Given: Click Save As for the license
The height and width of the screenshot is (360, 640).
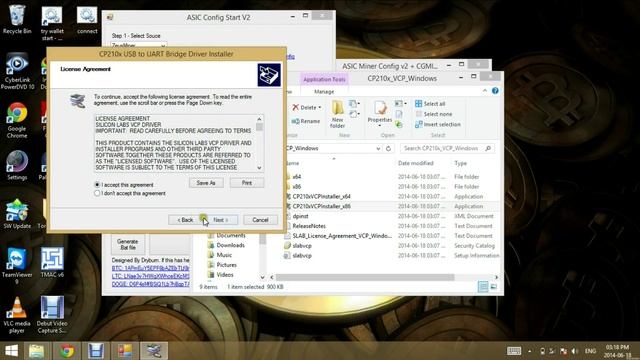Looking at the screenshot, I should (206, 183).
